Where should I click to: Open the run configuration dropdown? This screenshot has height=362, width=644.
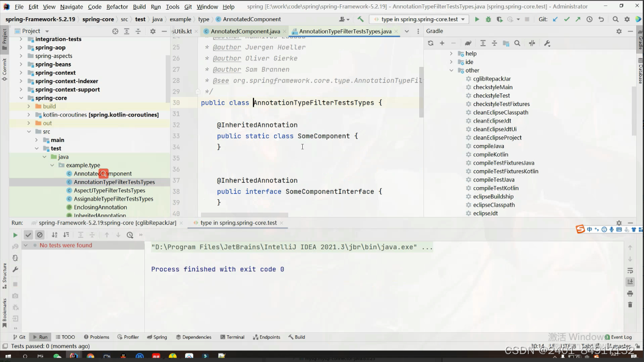click(420, 20)
